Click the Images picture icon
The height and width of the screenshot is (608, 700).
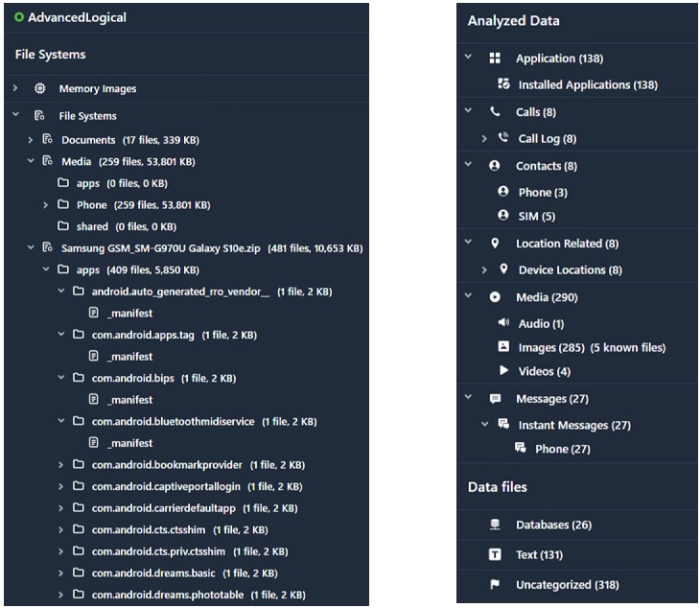tap(503, 347)
